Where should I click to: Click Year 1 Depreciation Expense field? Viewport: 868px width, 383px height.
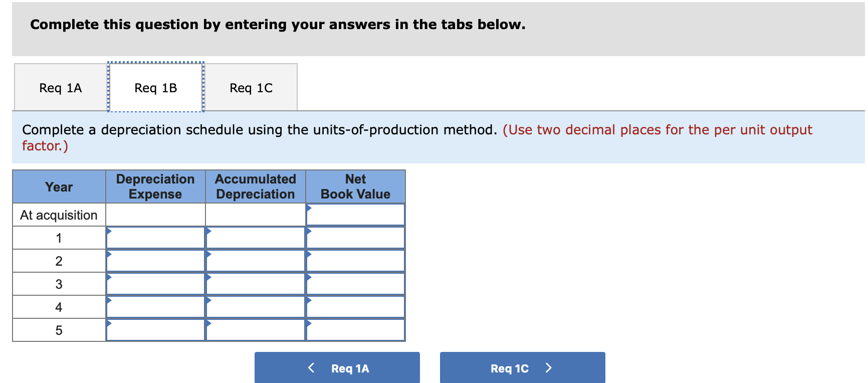click(155, 238)
